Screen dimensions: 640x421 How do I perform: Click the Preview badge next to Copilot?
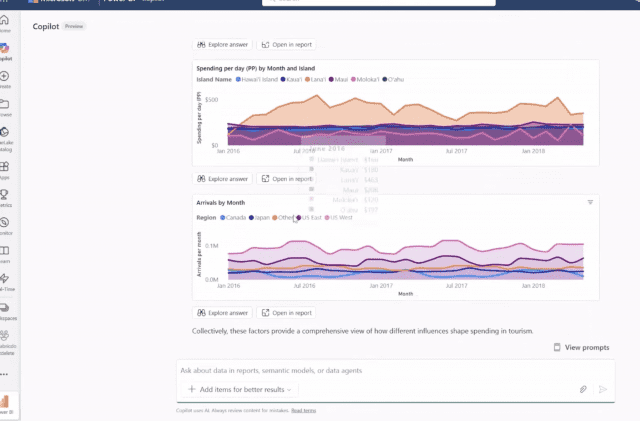[74, 26]
